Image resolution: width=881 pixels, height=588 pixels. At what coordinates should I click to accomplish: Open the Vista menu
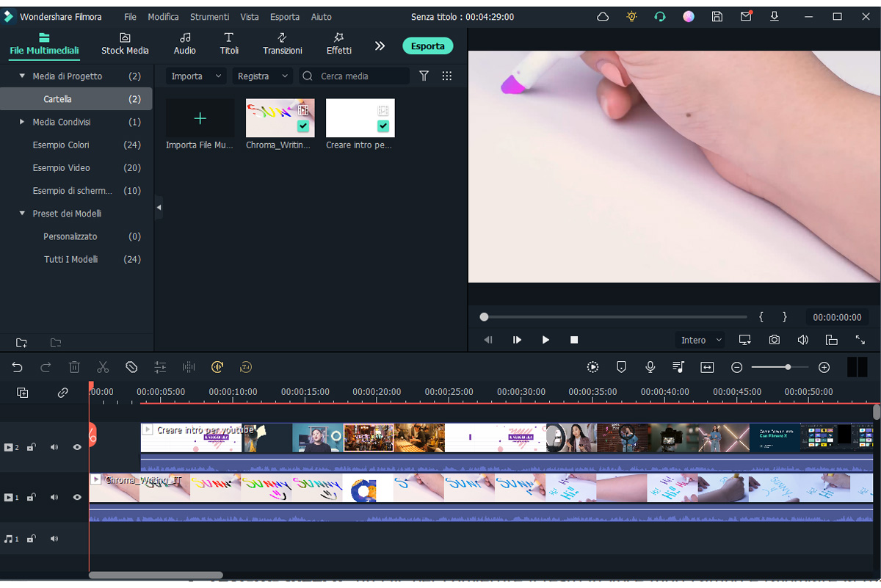pyautogui.click(x=250, y=17)
